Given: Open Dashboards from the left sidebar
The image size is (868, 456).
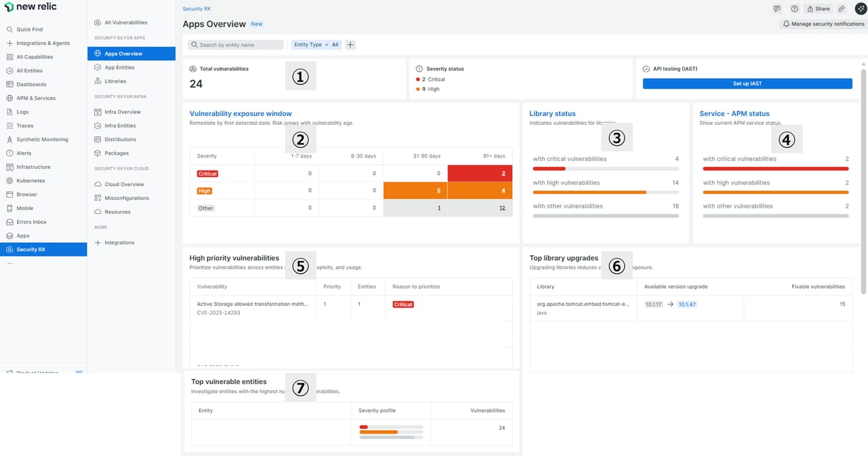Looking at the screenshot, I should click(31, 85).
